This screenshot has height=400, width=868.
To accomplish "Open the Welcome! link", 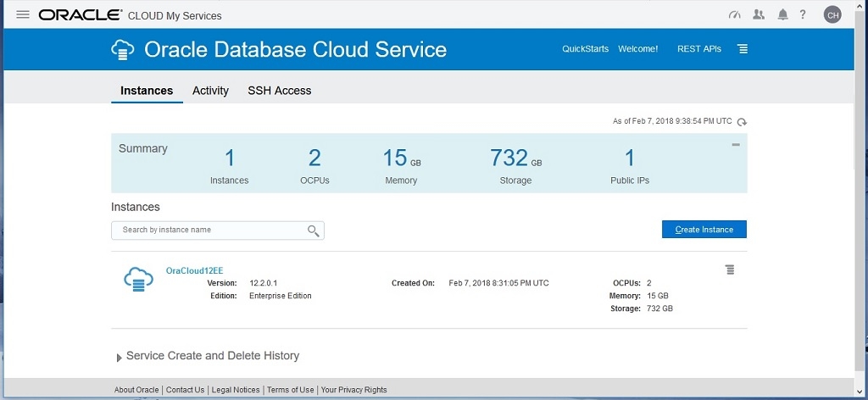I will point(638,48).
